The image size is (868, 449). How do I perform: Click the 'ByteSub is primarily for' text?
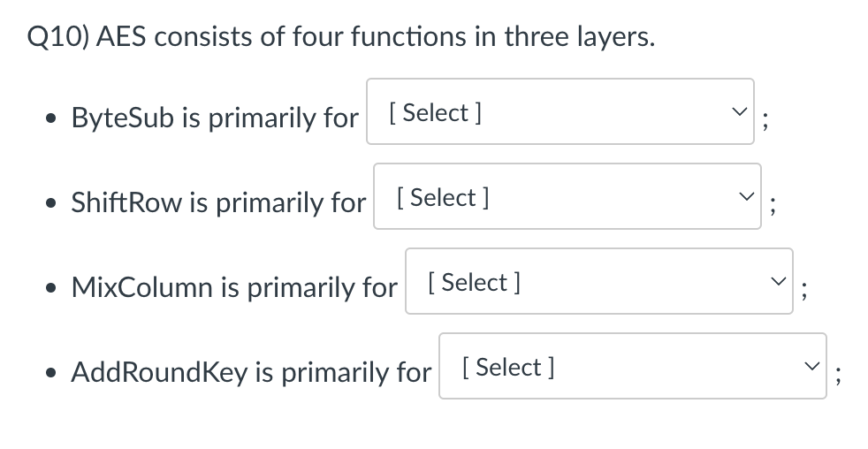point(215,118)
